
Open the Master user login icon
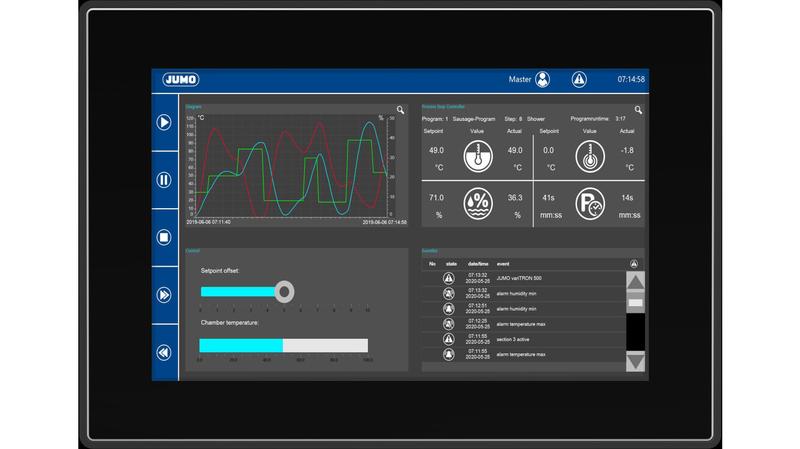click(x=543, y=79)
